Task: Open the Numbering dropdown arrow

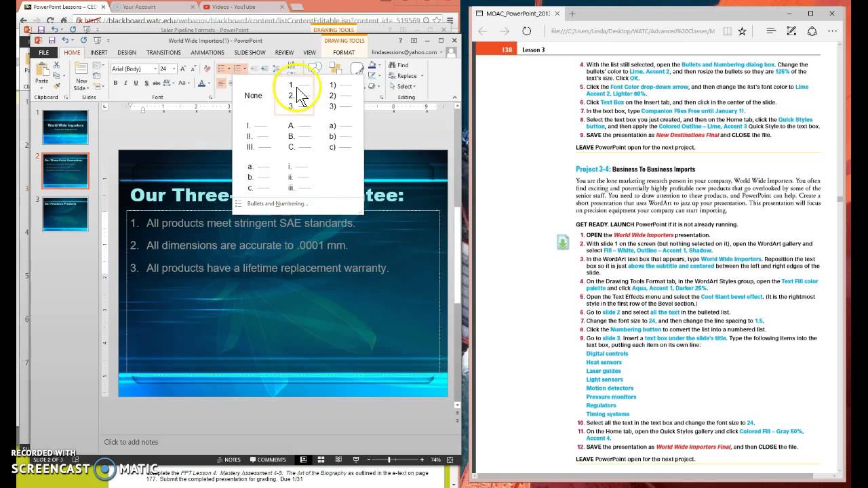Action: pos(245,69)
